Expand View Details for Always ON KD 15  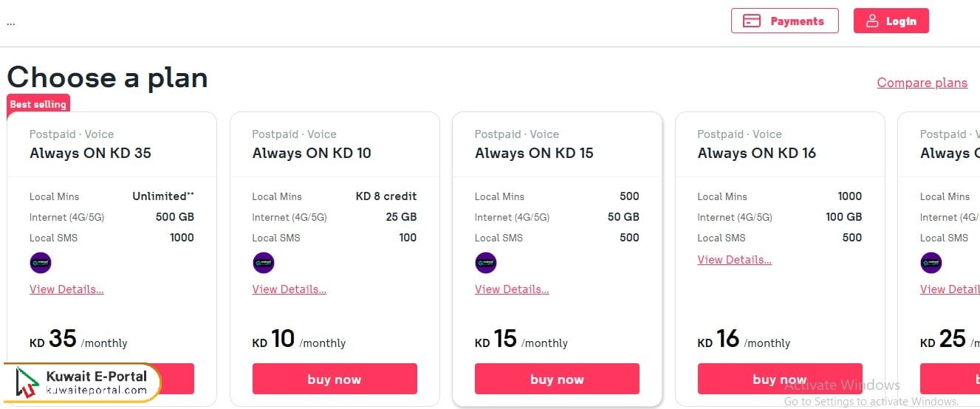pyautogui.click(x=512, y=289)
